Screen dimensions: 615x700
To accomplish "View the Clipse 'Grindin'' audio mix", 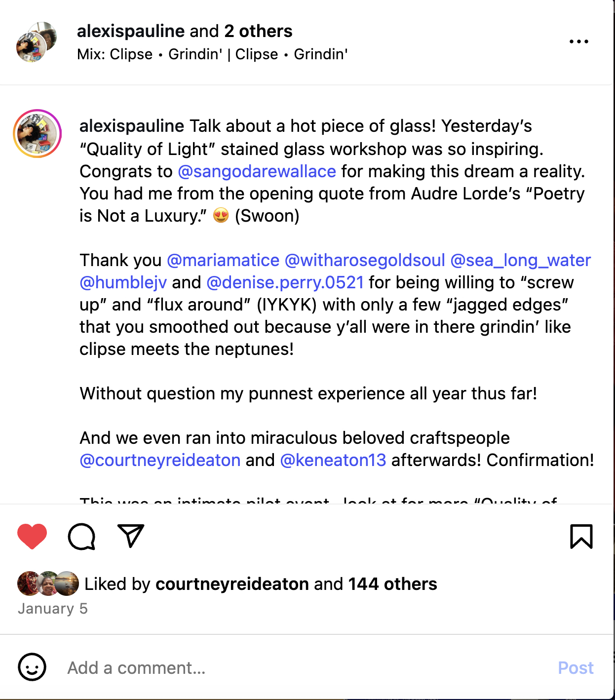I will 212,54.
